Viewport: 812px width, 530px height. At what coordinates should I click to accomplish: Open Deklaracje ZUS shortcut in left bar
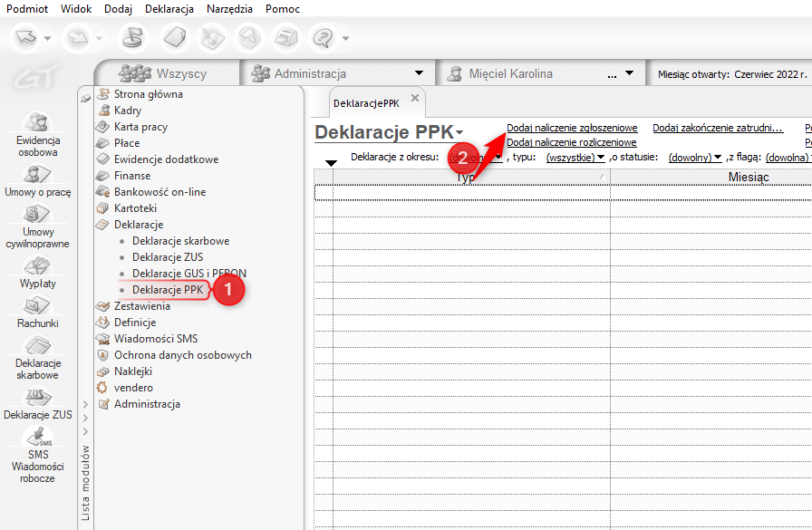click(x=38, y=404)
